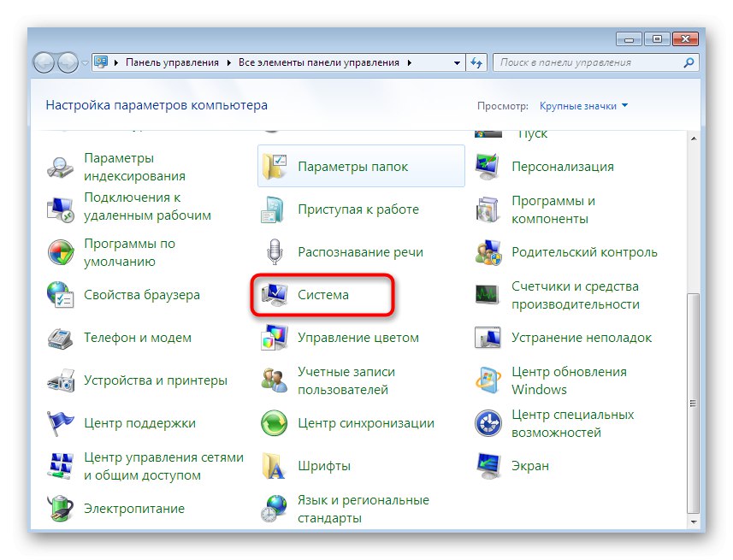The width and height of the screenshot is (733, 560).
Task: Open the Устранение неполадок icon
Action: point(488,338)
